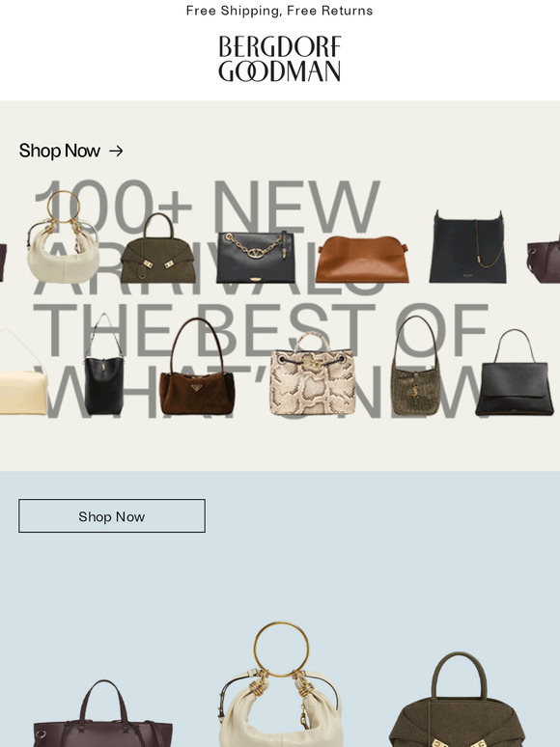Open the Free Shipping, Free Returns banner
The image size is (560, 747).
tap(279, 11)
